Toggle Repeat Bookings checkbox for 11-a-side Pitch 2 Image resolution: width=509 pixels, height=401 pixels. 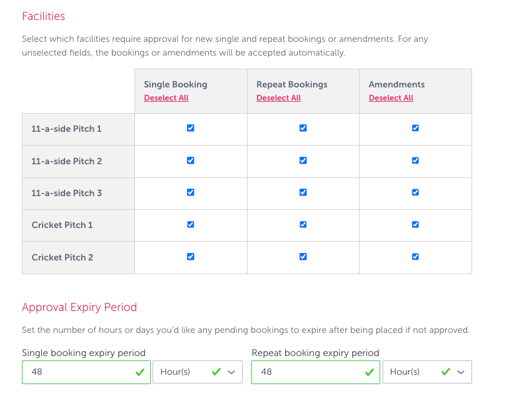(303, 160)
